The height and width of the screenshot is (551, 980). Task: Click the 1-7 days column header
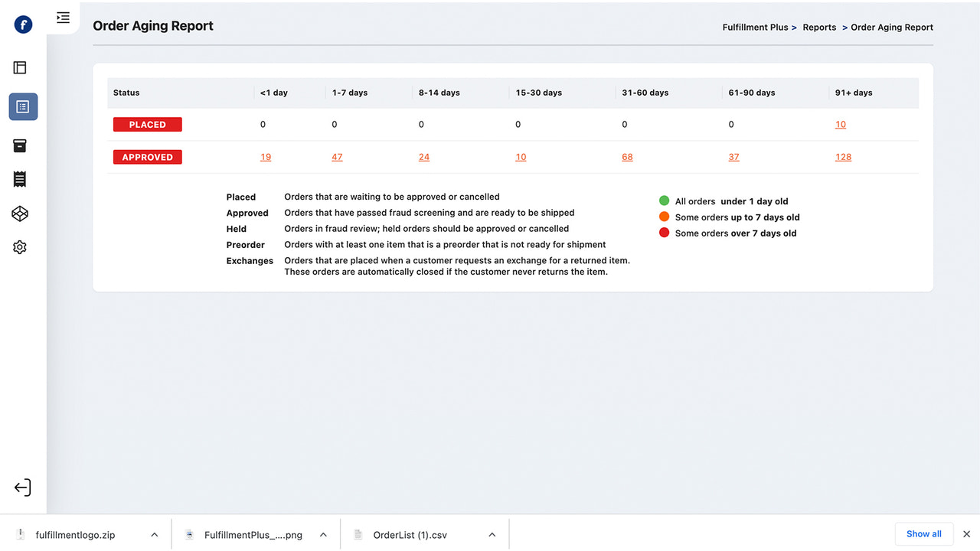(x=350, y=93)
